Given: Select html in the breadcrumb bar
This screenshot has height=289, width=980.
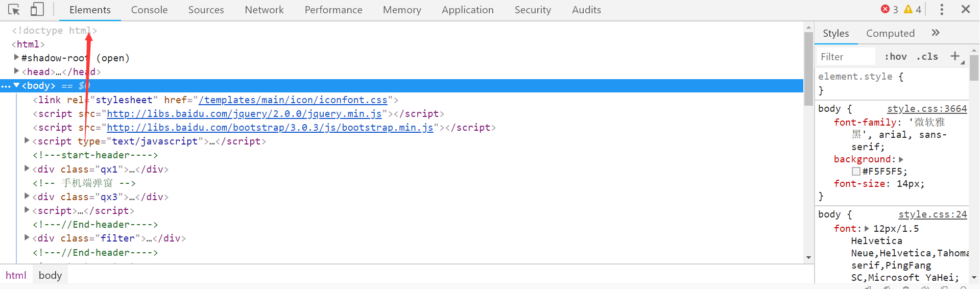Looking at the screenshot, I should tap(16, 275).
